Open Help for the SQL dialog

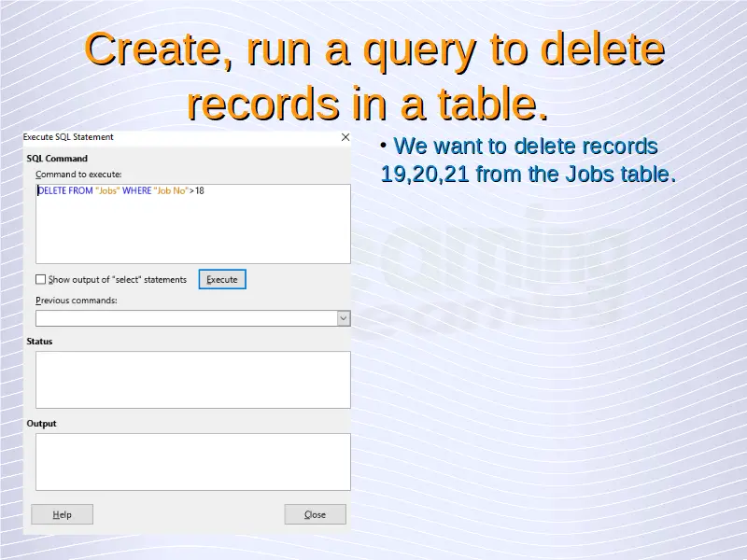coord(62,514)
